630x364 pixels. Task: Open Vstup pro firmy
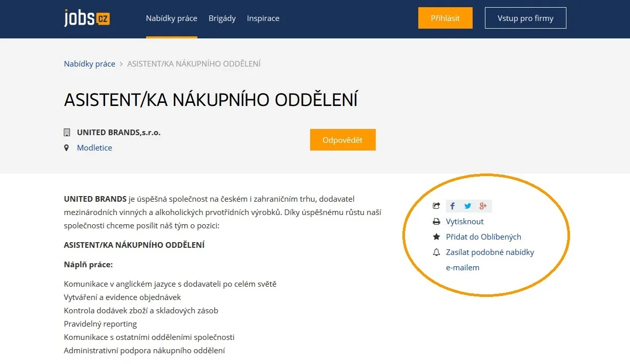coord(525,18)
